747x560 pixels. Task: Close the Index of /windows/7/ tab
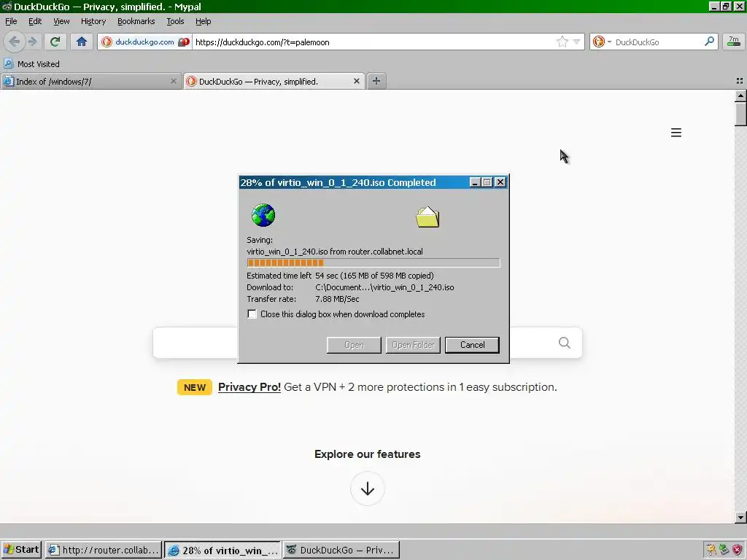click(174, 82)
